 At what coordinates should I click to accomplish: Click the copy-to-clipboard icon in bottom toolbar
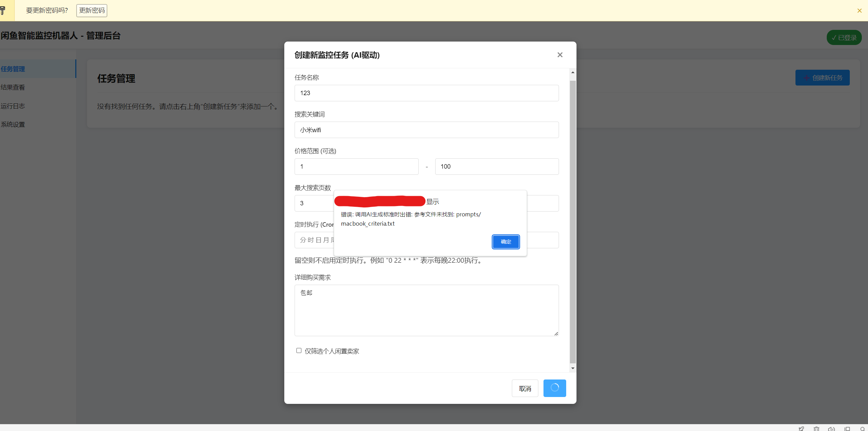848,429
